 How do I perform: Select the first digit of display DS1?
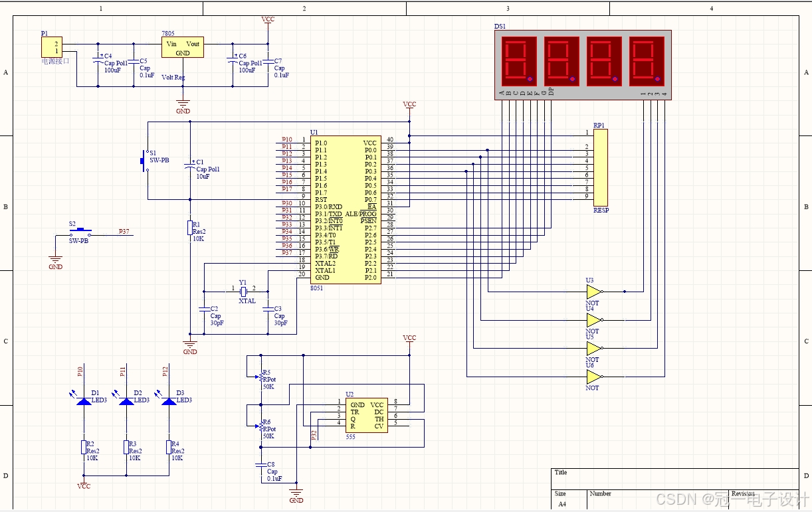tap(518, 61)
